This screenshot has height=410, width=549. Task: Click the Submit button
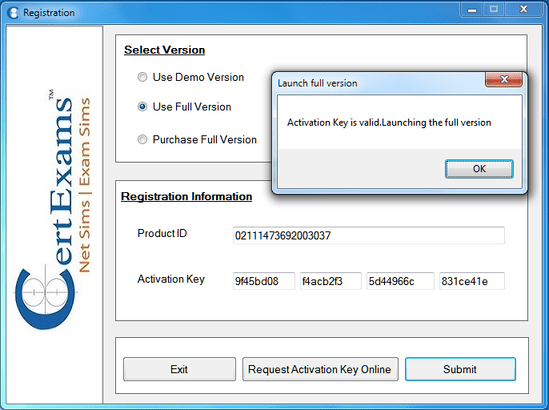click(460, 369)
